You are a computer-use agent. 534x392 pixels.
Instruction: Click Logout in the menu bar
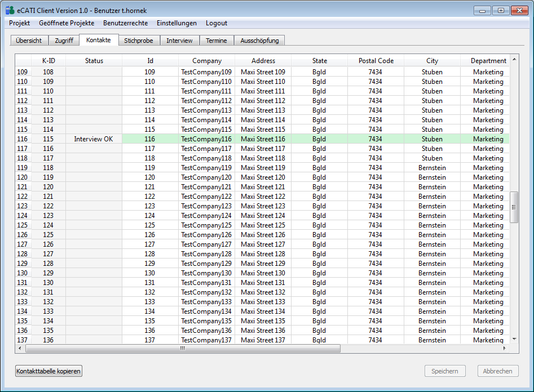point(217,23)
